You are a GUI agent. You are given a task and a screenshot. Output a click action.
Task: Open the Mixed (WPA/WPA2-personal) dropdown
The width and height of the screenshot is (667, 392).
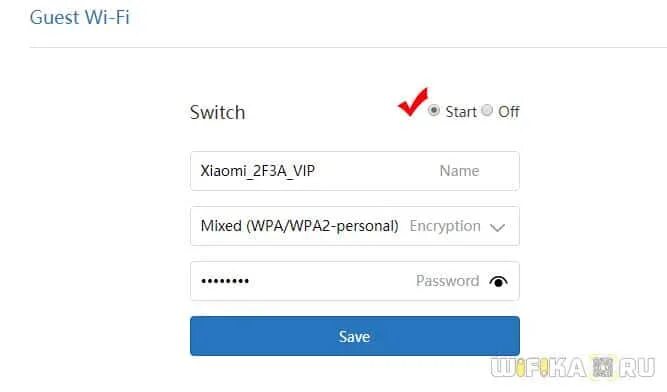pos(355,226)
